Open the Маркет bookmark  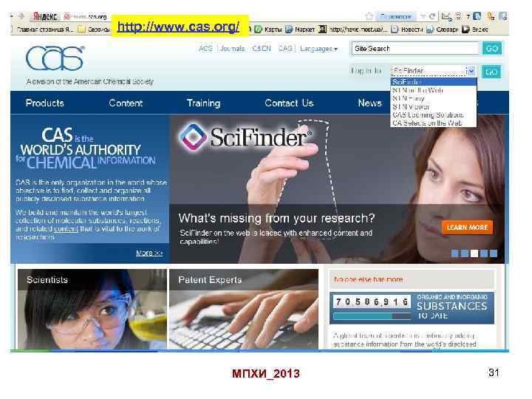click(300, 30)
